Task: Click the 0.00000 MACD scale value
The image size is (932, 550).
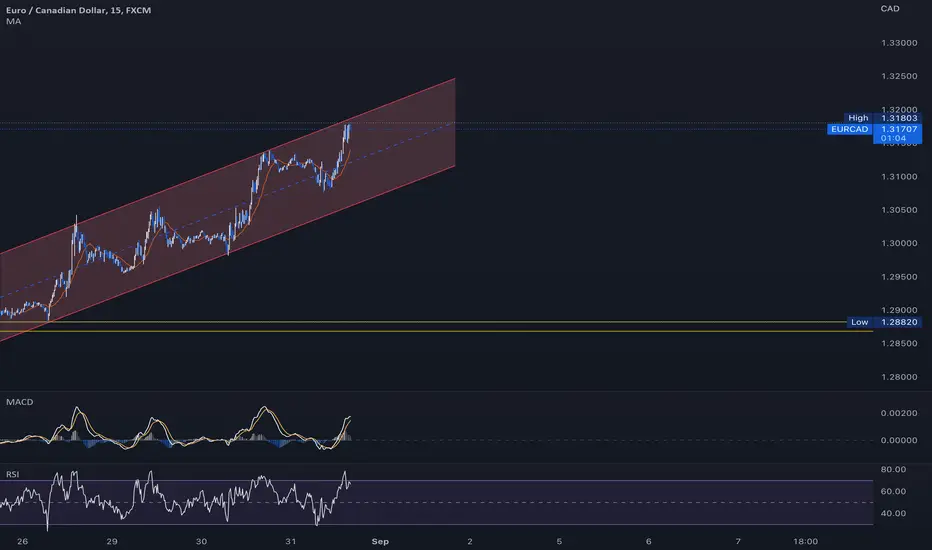Action: click(899, 440)
